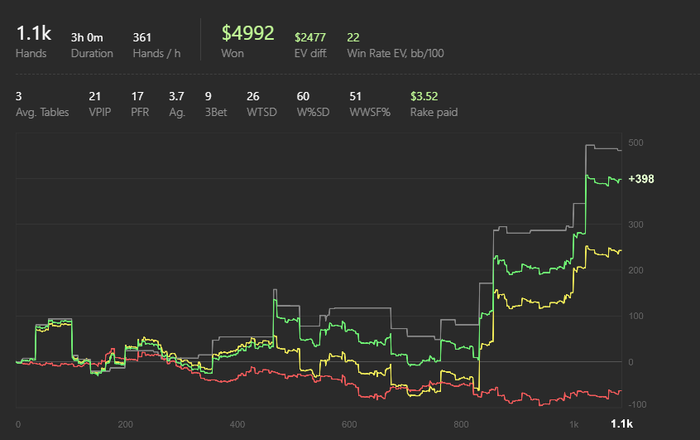The height and width of the screenshot is (440, 700).
Task: Click the 9 3Bet stat
Action: 208,96
